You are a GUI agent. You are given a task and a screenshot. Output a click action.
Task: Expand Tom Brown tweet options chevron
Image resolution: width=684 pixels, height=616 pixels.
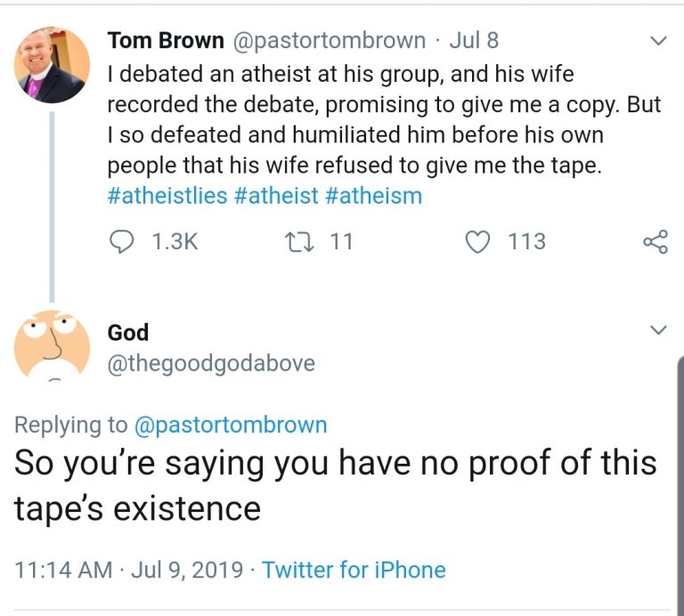[658, 41]
